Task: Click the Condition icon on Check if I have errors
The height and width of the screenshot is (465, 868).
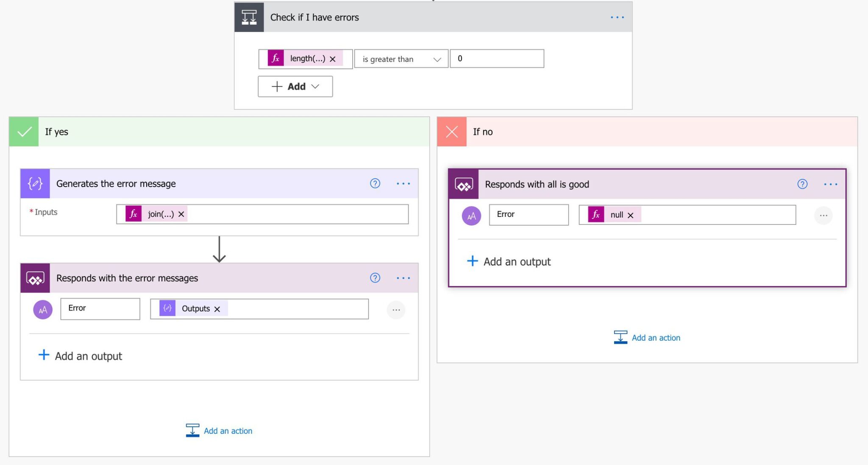Action: coord(249,17)
